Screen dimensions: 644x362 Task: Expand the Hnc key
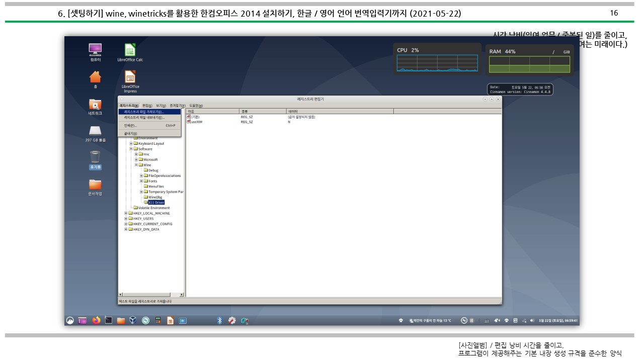(x=136, y=154)
